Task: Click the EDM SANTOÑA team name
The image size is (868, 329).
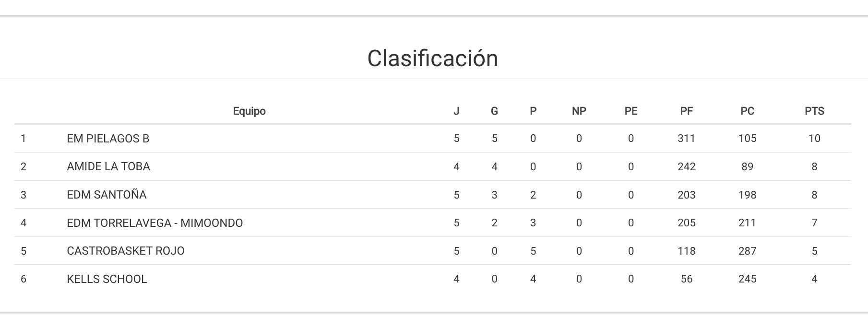Action: coord(107,195)
